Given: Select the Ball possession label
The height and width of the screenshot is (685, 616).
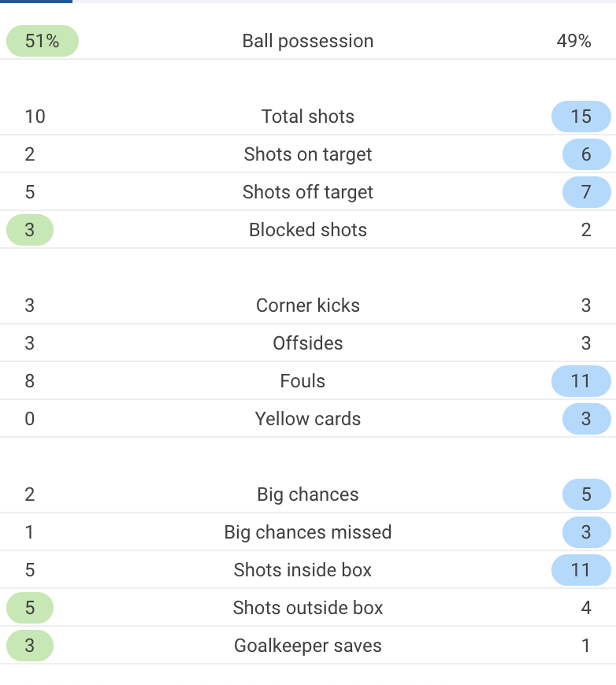Looking at the screenshot, I should tap(308, 41).
